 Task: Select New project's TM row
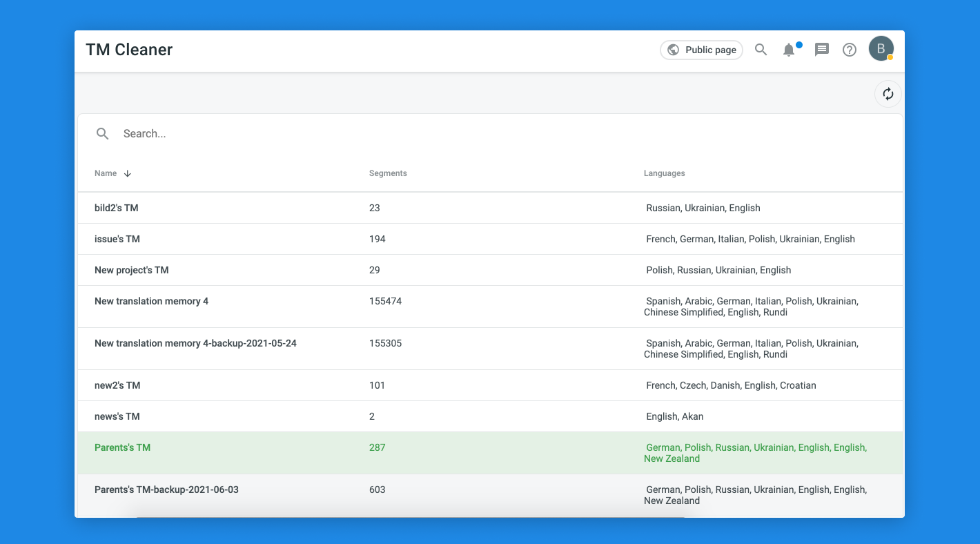pyautogui.click(x=490, y=270)
